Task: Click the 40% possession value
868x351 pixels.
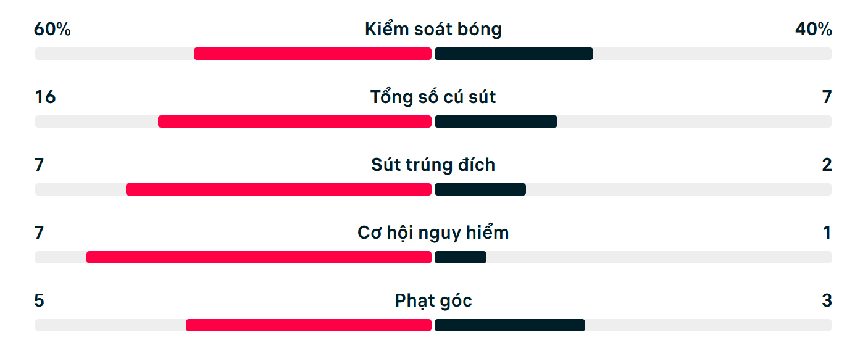Action: pyautogui.click(x=814, y=29)
